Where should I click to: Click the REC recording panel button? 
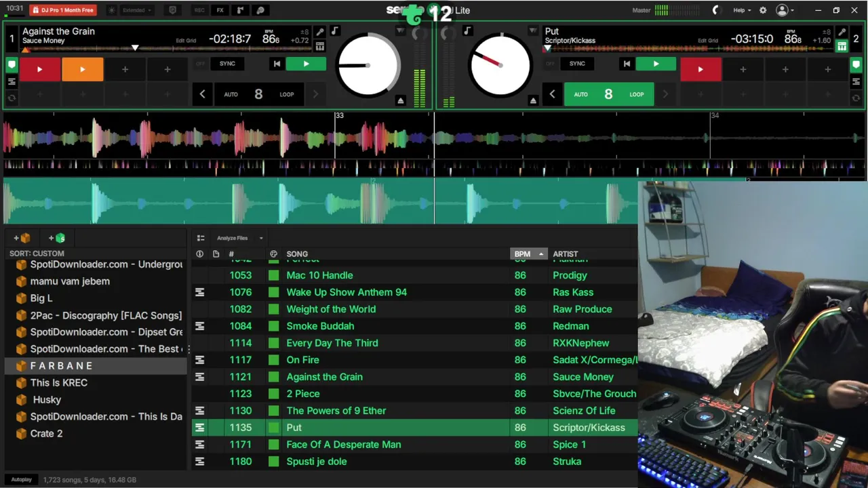[199, 10]
